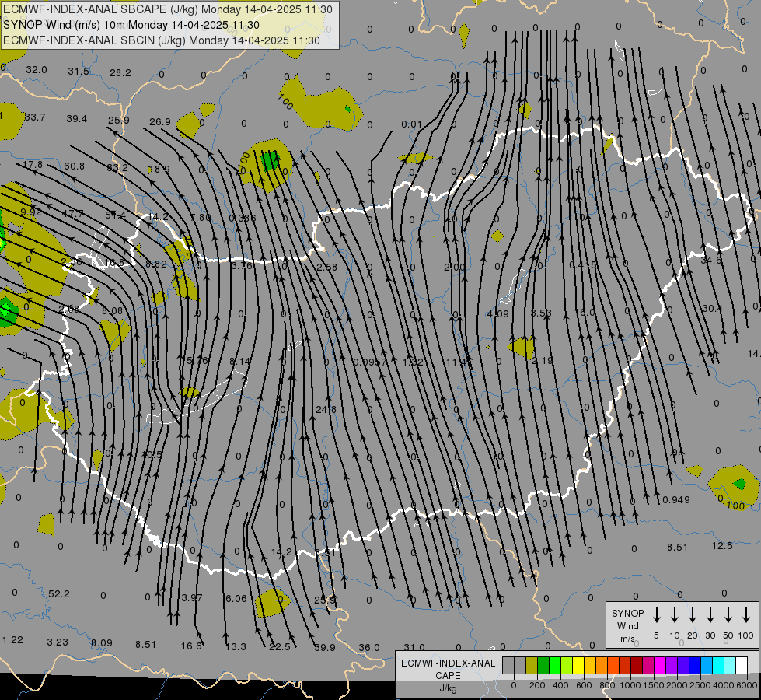Screen dimensions: 761x700
Task: Click the SYNOP Wind m/s legend label
Action: 627,626
